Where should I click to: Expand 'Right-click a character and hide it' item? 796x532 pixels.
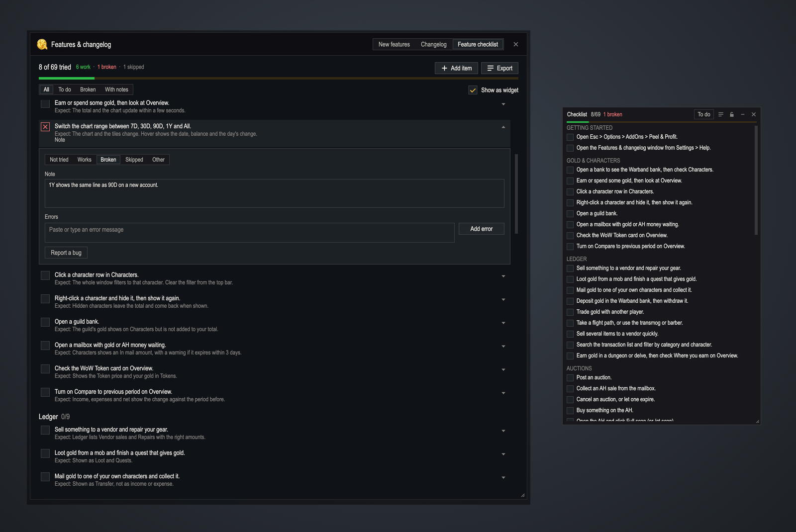(x=503, y=299)
